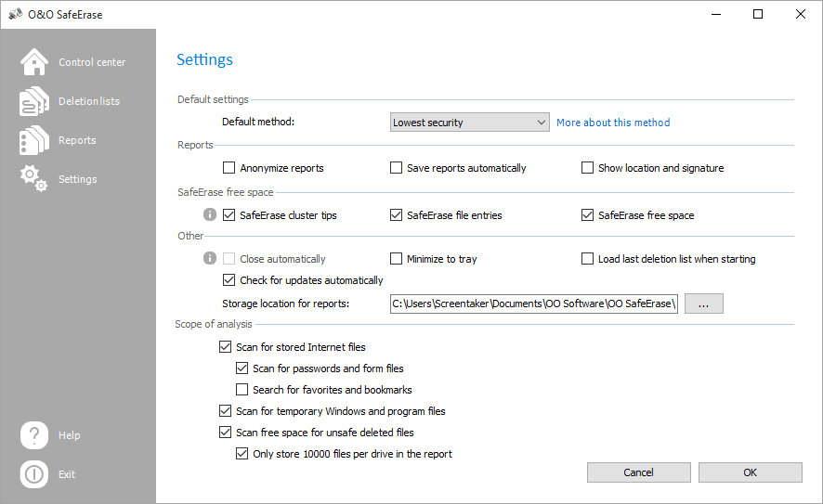Click info icon beside SafeErase cluster tips
Screen dimensions: 823x504
pyautogui.click(x=209, y=214)
